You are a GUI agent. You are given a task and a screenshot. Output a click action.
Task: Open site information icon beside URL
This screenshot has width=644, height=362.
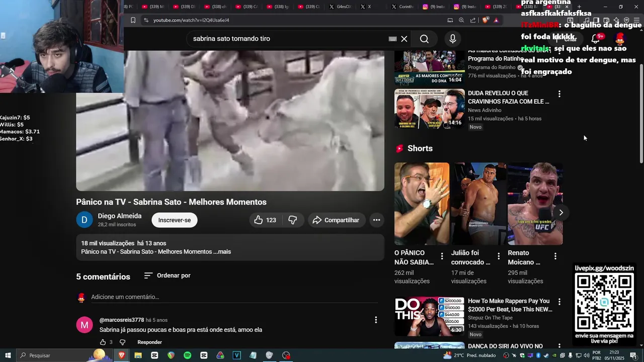[146, 20]
